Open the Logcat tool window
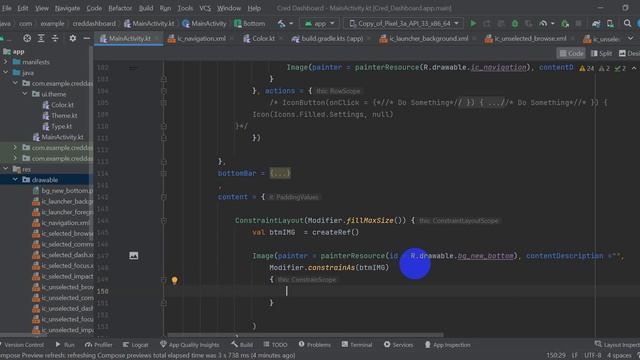Image resolution: width=640 pixels, height=360 pixels. [136, 345]
